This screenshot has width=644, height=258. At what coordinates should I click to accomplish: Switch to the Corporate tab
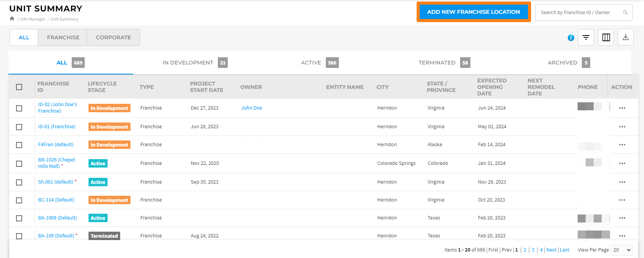click(113, 37)
